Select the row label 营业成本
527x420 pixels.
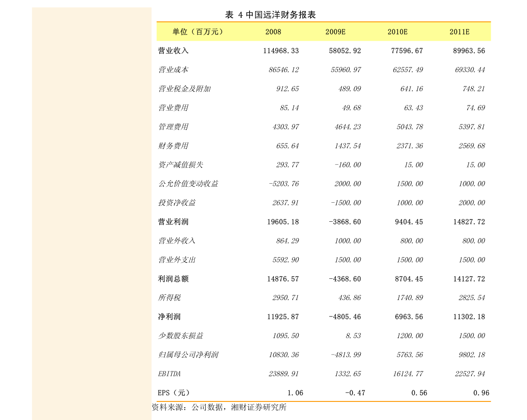click(x=173, y=70)
